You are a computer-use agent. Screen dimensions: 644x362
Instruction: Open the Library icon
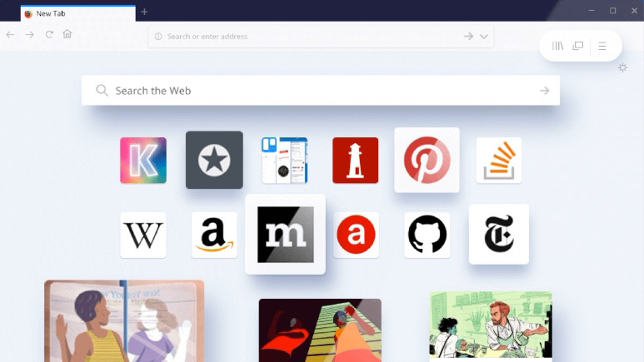[x=557, y=46]
